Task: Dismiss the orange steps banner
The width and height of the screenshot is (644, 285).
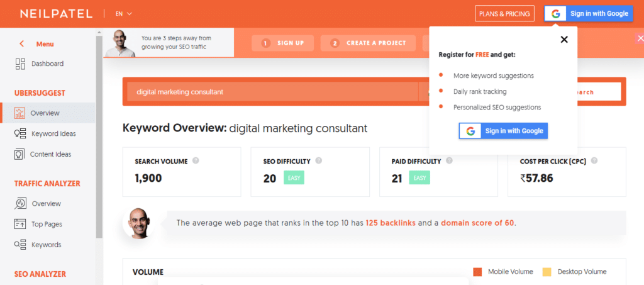Action: tap(640, 38)
